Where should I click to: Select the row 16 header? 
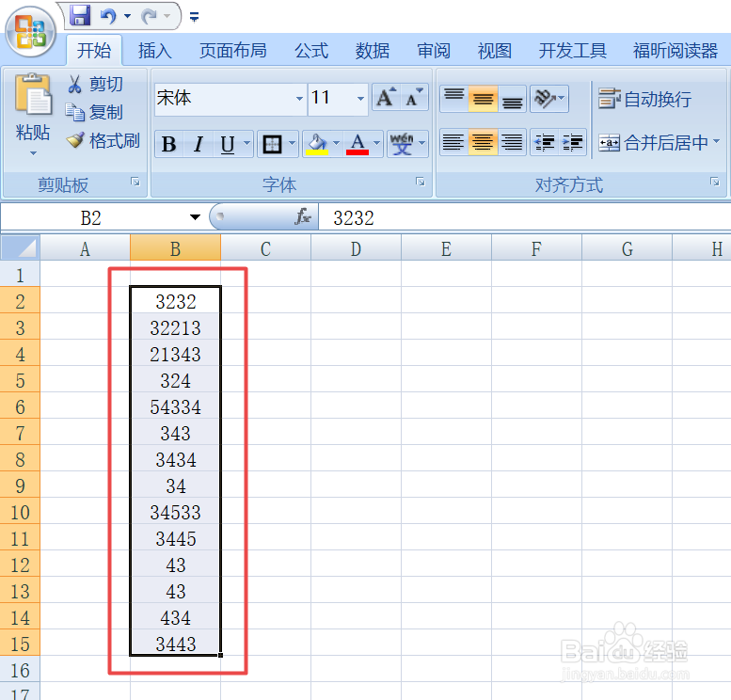point(20,670)
